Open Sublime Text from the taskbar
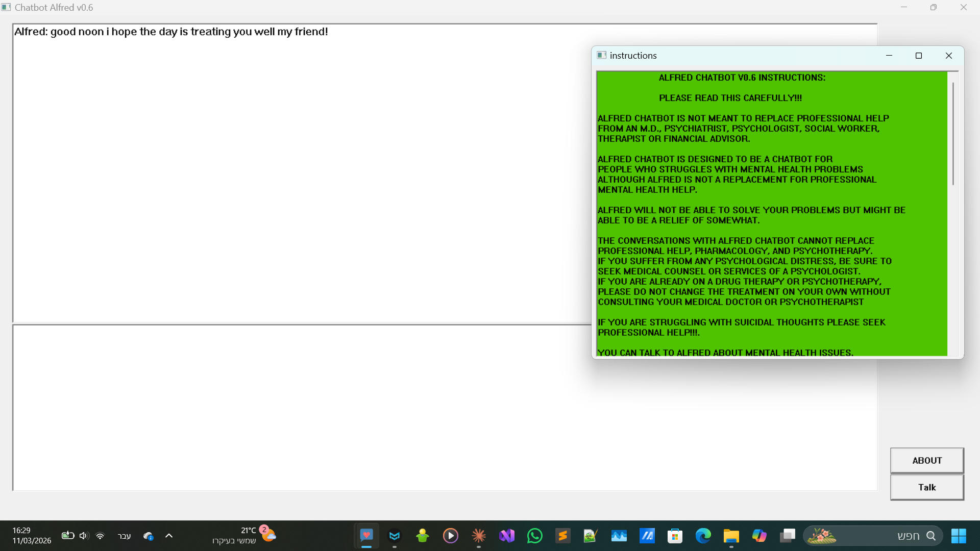This screenshot has height=551, width=980. click(x=562, y=536)
